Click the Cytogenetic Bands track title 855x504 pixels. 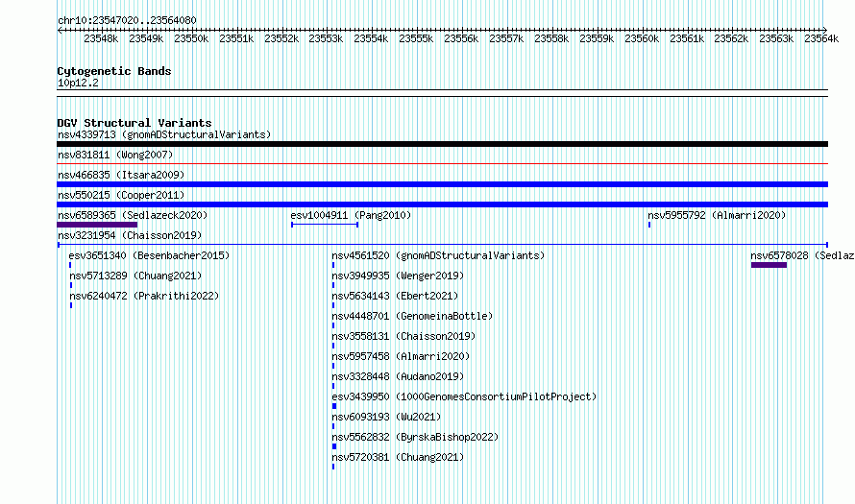[114, 71]
